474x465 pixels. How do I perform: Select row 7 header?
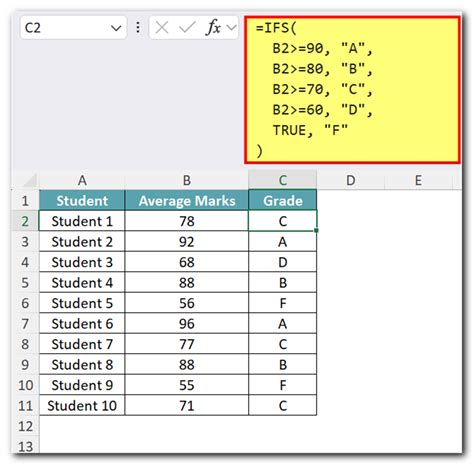(25, 324)
